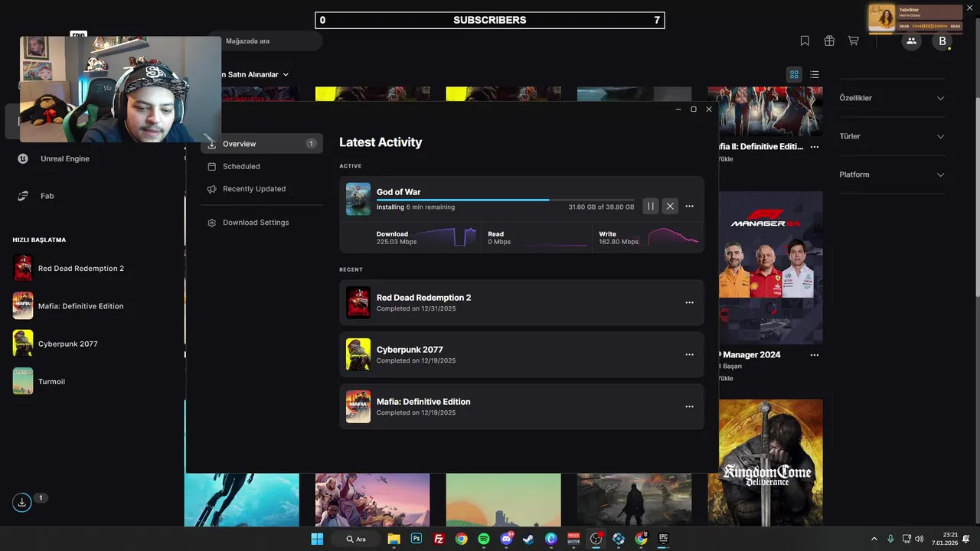Expand the Özellikler filter
Viewport: 980px width, 551px height.
(892, 98)
